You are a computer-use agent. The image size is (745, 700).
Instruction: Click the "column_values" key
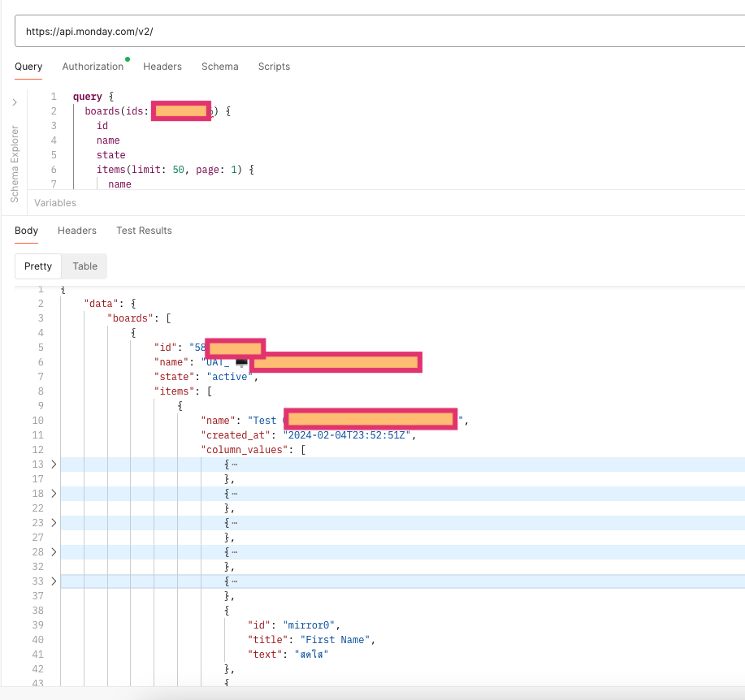[x=245, y=450]
